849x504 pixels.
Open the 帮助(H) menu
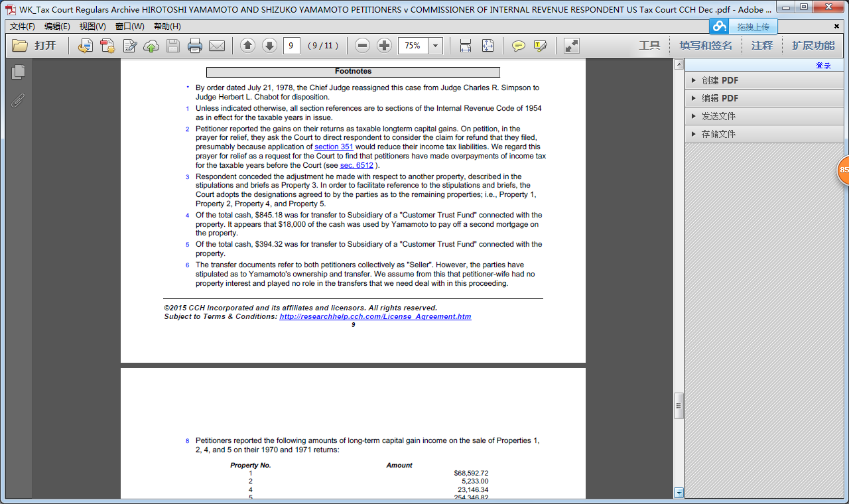(x=167, y=27)
